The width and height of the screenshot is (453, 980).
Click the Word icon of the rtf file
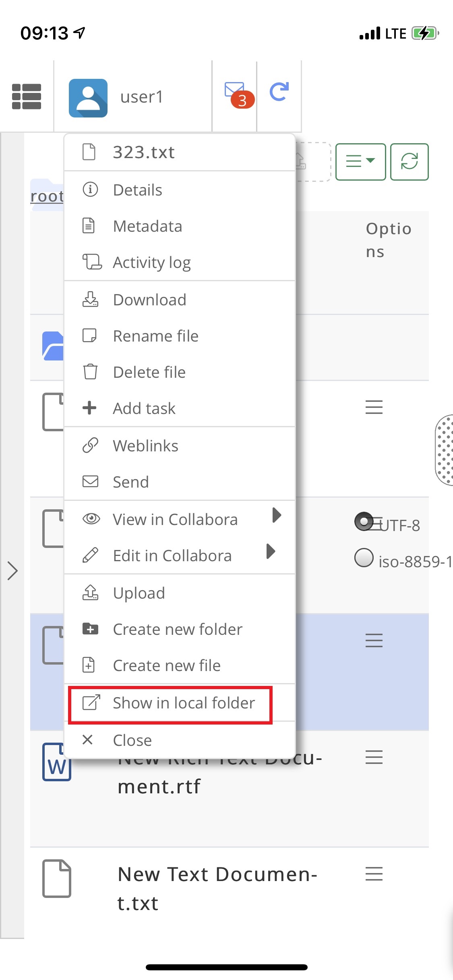click(x=57, y=762)
